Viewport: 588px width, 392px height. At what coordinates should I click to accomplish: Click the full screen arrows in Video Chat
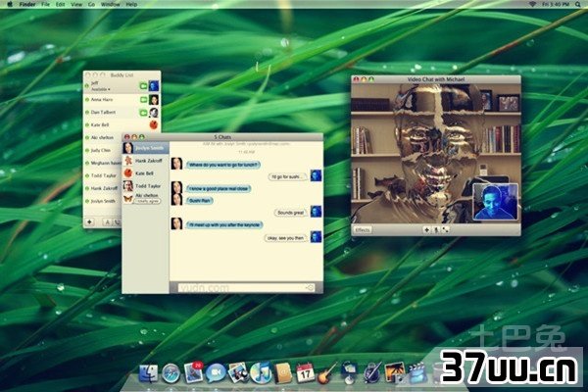click(x=445, y=230)
